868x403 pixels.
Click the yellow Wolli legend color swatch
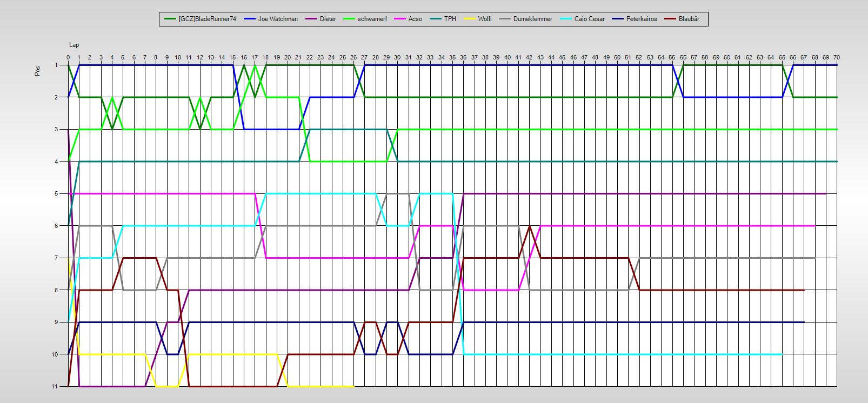click(x=470, y=19)
